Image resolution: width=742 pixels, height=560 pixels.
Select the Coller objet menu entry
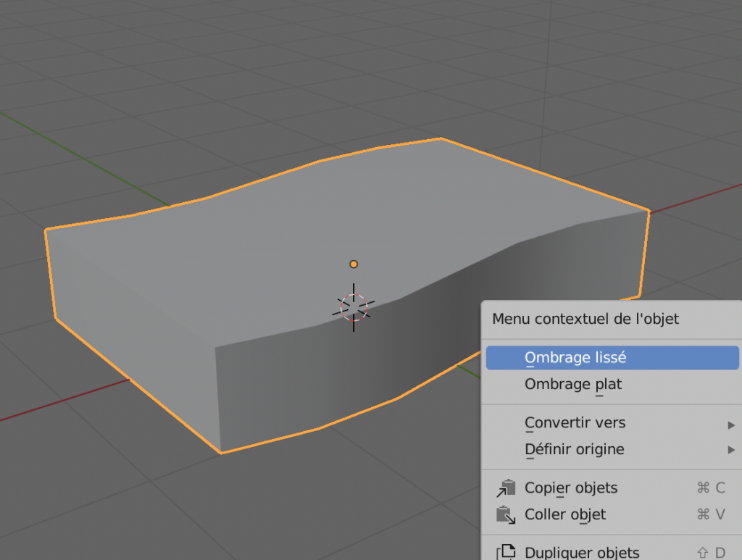click(x=565, y=514)
